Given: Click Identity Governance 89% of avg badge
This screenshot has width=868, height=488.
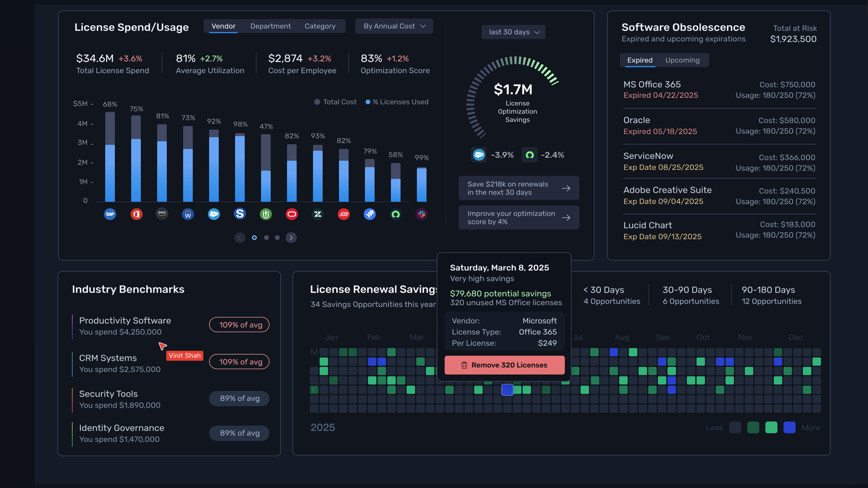Looking at the screenshot, I should (239, 433).
